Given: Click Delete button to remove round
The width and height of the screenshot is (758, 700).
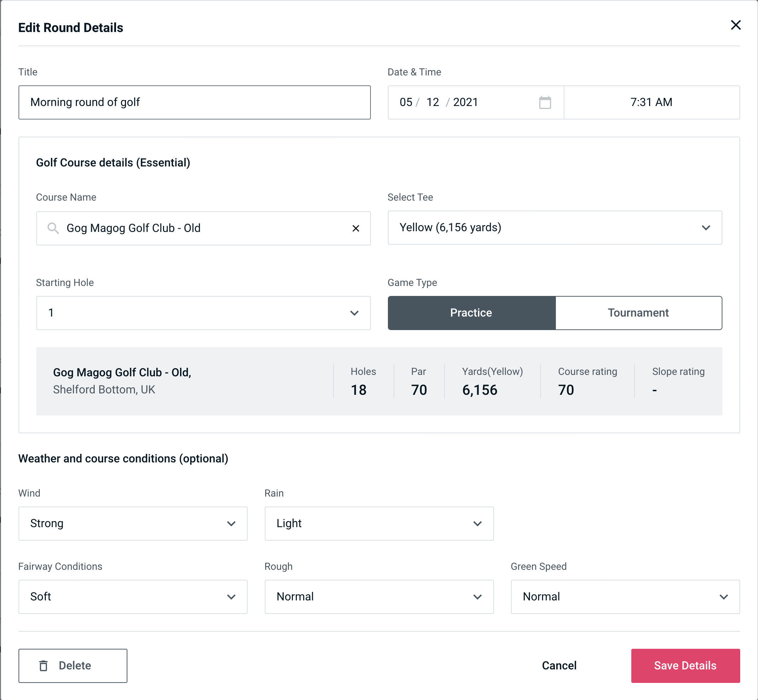Looking at the screenshot, I should pos(73,665).
